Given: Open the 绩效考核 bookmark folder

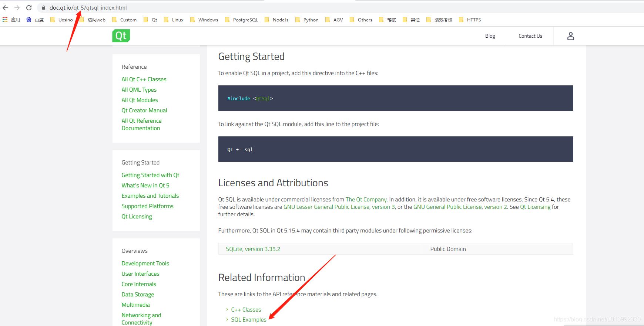Looking at the screenshot, I should point(439,20).
